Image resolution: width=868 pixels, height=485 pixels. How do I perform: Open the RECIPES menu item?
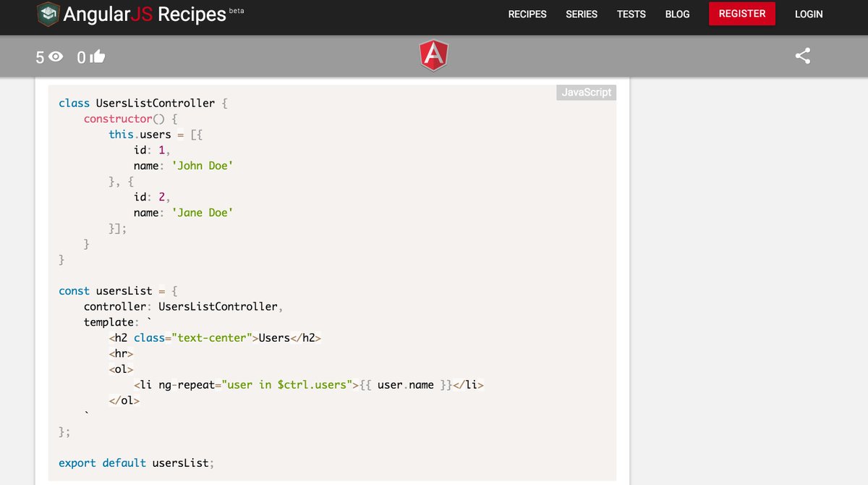(x=527, y=14)
